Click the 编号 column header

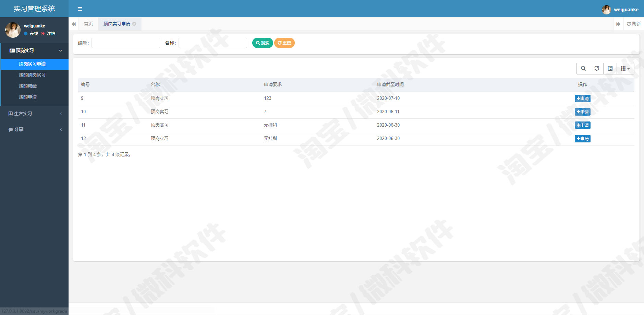[85, 84]
